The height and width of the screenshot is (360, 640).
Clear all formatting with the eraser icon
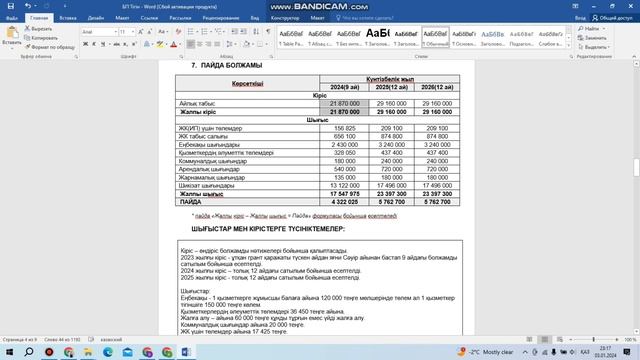pos(178,32)
